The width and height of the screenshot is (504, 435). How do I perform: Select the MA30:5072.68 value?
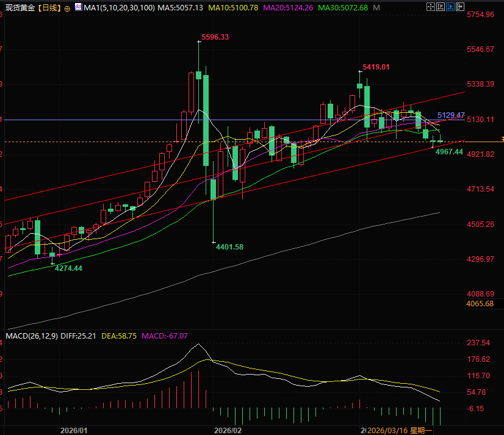pos(343,8)
